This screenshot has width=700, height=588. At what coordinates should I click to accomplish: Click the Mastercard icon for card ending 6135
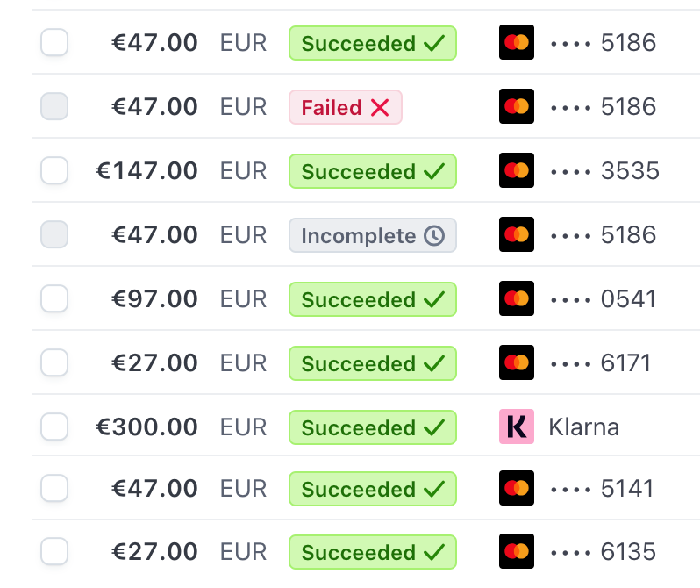[x=516, y=552]
